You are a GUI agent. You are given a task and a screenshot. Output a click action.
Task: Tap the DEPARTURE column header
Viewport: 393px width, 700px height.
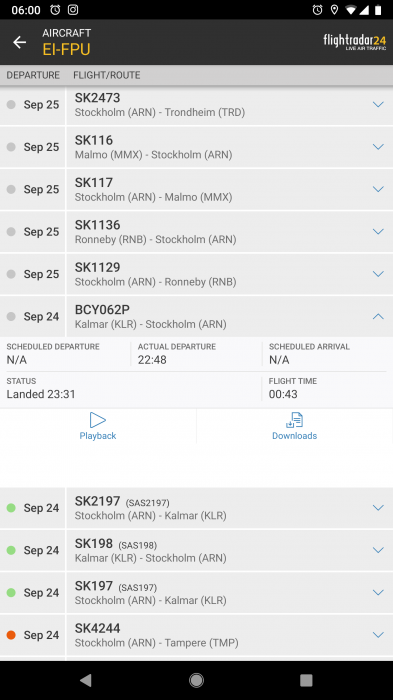click(33, 75)
